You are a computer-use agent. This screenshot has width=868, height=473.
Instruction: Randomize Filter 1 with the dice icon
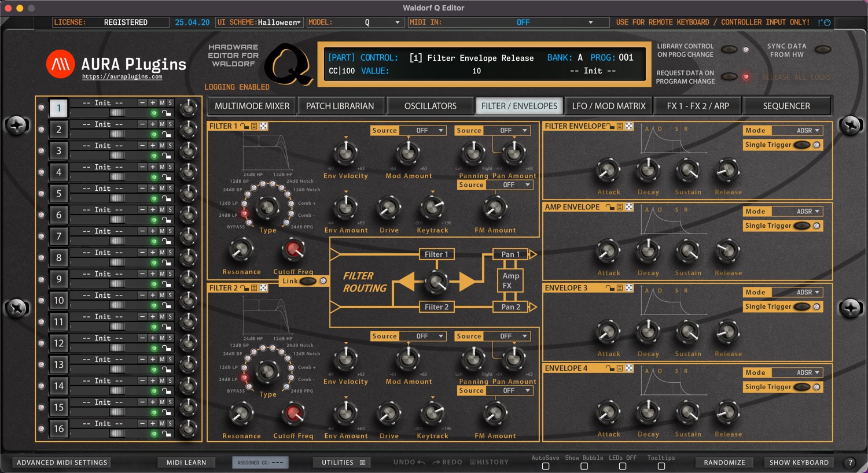click(x=263, y=126)
